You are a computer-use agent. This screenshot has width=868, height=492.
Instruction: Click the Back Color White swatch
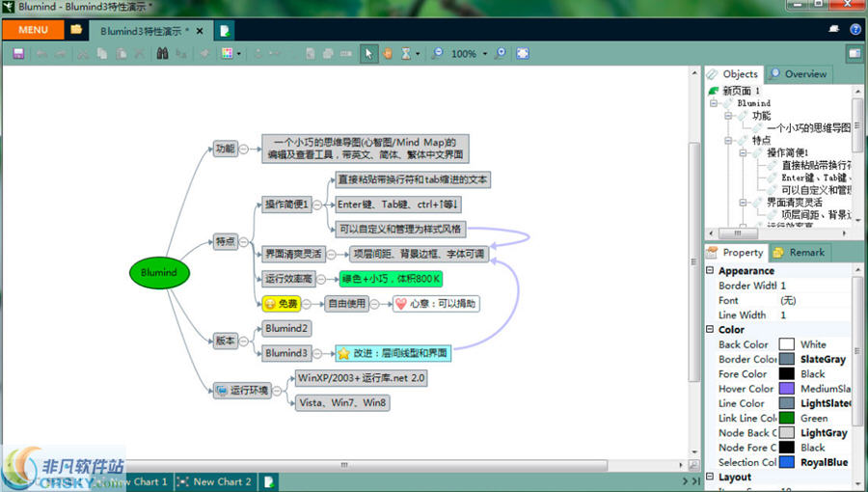[787, 344]
